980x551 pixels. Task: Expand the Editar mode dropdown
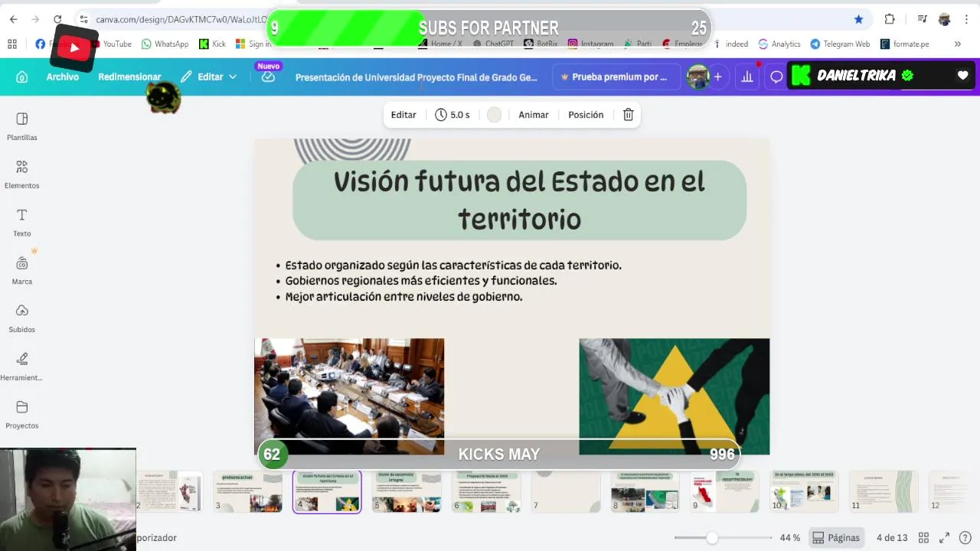[209, 77]
